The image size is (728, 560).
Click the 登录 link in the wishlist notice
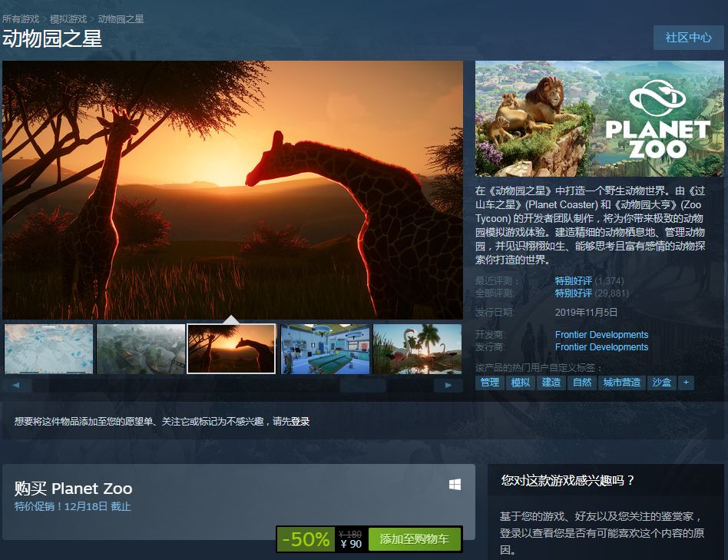300,421
